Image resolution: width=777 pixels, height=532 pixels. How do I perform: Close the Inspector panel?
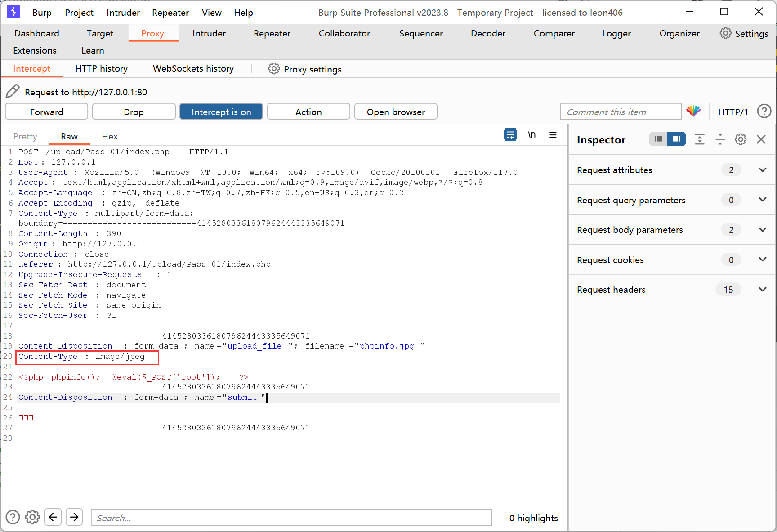pyautogui.click(x=761, y=139)
